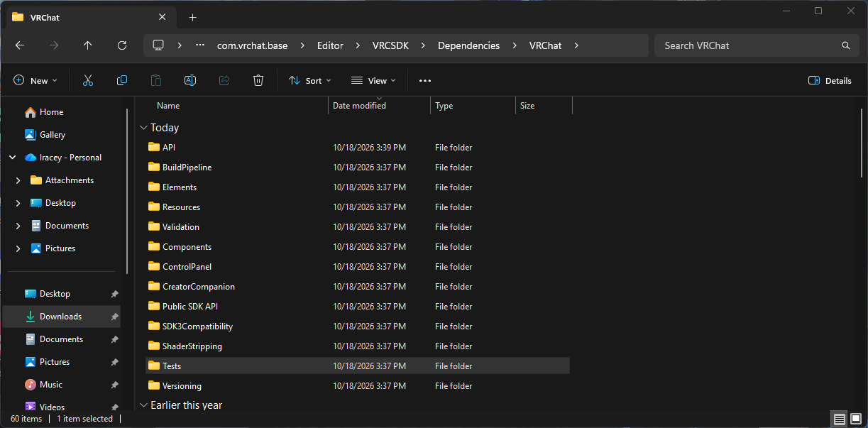Open a new tab with plus button
This screenshot has height=428, width=868.
click(x=192, y=17)
